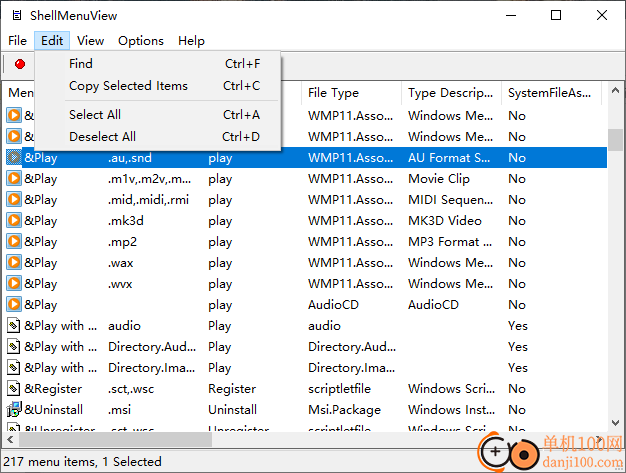The width and height of the screenshot is (626, 473).
Task: Select the &Play row with .mp2 extension
Action: click(x=306, y=241)
